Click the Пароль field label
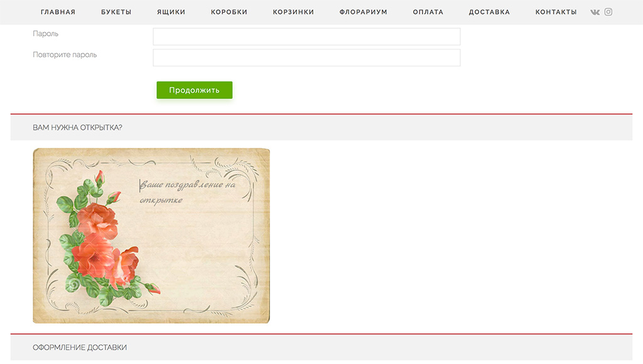Screen dimensions: 643x364 click(x=45, y=34)
